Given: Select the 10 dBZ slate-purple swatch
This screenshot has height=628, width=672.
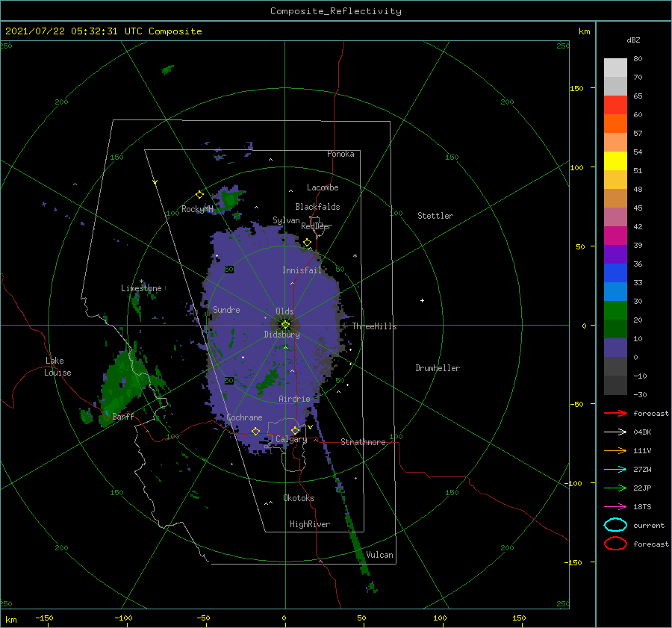Looking at the screenshot, I should [615, 348].
